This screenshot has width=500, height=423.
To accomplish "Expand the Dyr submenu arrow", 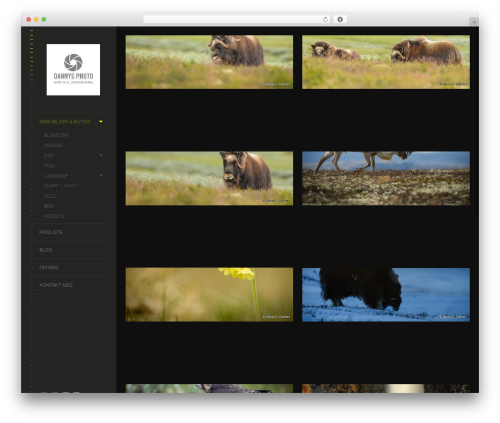I will point(101,155).
